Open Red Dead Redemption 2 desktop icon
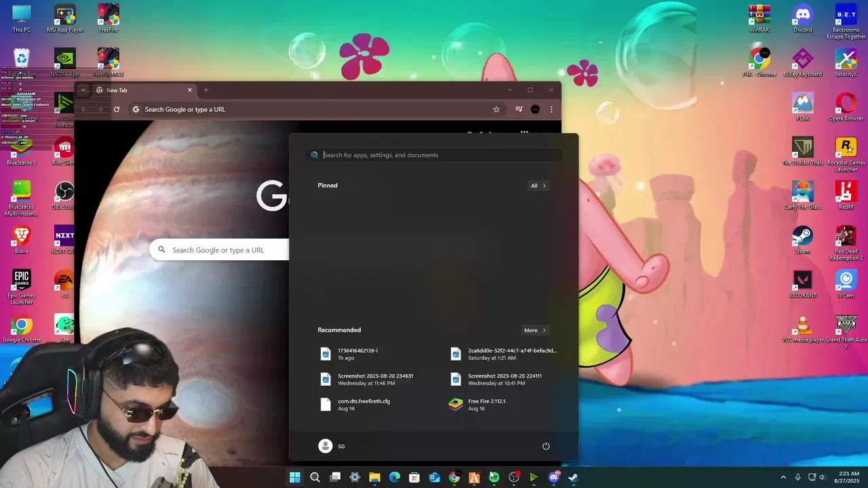868x488 pixels. (x=846, y=243)
